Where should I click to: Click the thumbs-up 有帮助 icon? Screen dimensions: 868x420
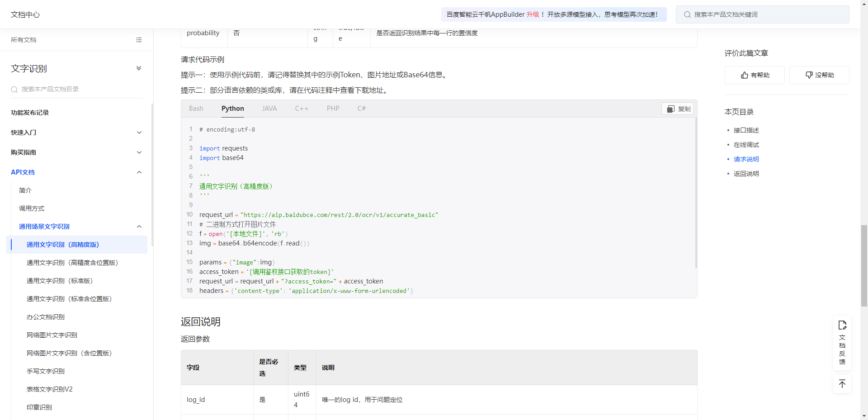[745, 75]
